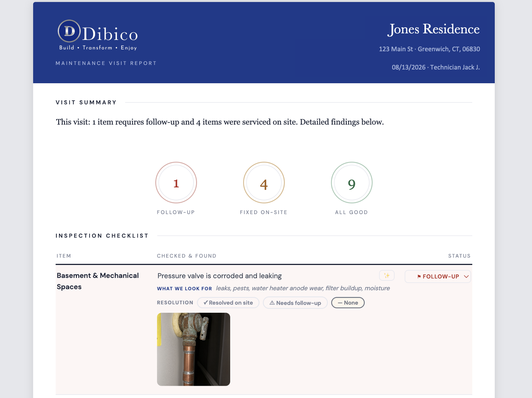Select the Resolved on site resolution option
The height and width of the screenshot is (398, 532).
point(228,303)
